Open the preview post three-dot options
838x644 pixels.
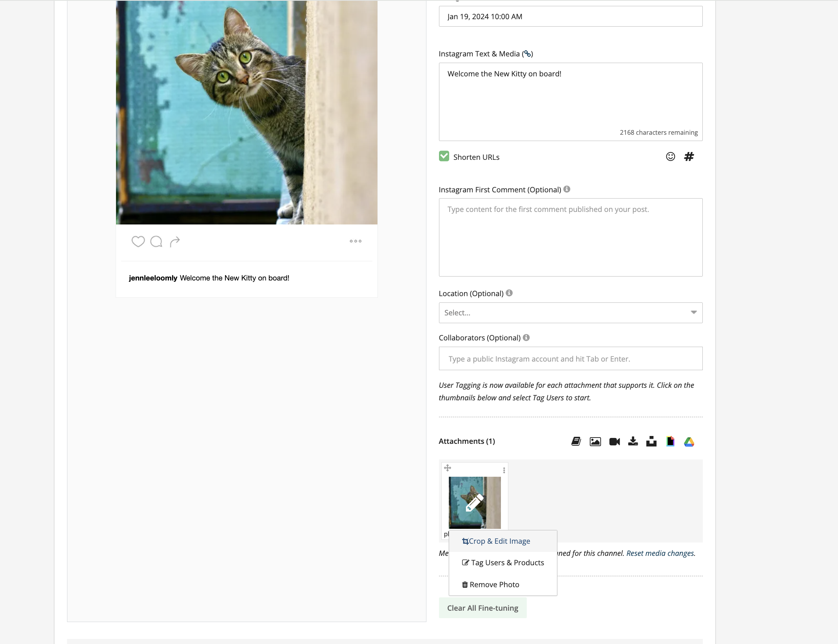(356, 241)
